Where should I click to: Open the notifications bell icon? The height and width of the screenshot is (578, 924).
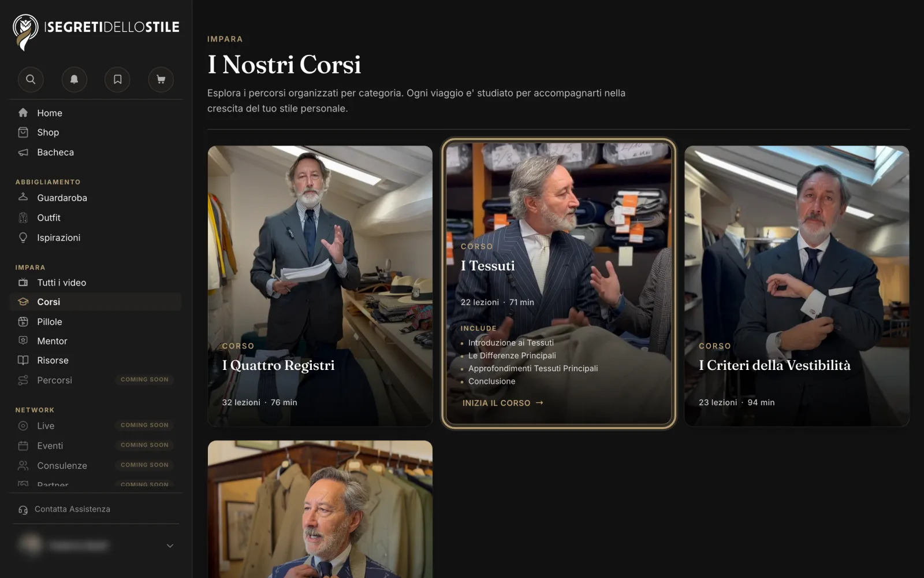74,79
